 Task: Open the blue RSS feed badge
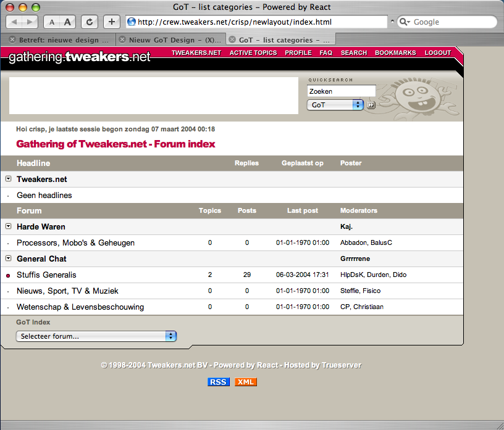click(x=219, y=382)
